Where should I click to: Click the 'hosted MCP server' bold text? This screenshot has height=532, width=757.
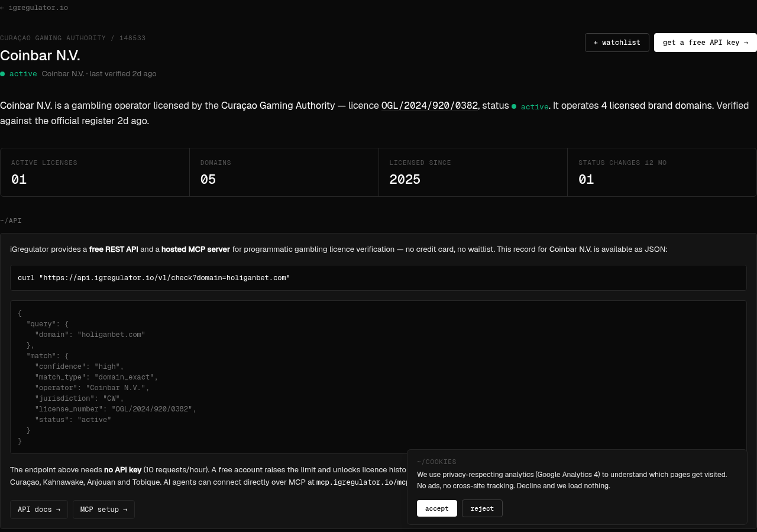point(196,249)
